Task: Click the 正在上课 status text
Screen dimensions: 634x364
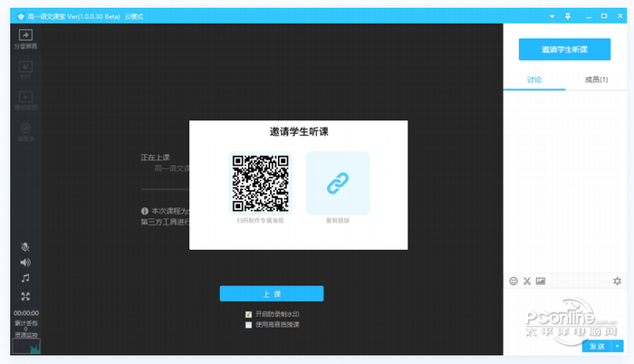Action: click(155, 158)
